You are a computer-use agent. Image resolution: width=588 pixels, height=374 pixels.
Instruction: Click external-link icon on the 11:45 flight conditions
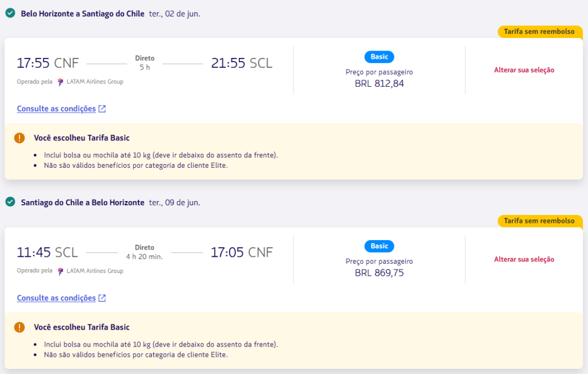[x=102, y=298]
